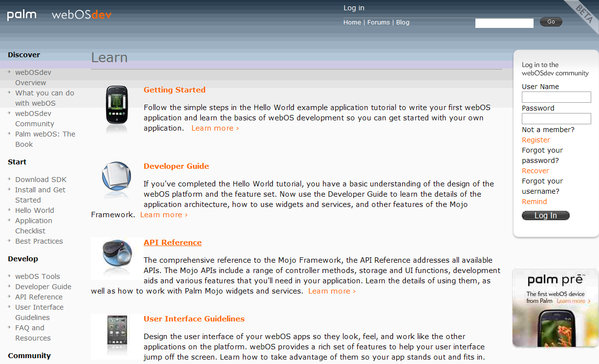
Task: Click the Log in link in header
Action: [x=353, y=8]
